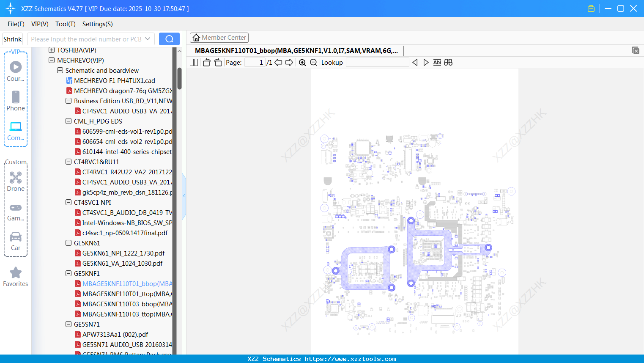Collapse the side panel with splitter handle
Screen dimensions: 644x363
[184, 196]
